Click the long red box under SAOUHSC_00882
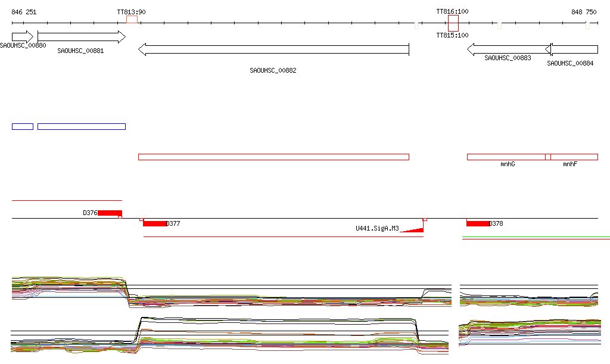 [274, 157]
